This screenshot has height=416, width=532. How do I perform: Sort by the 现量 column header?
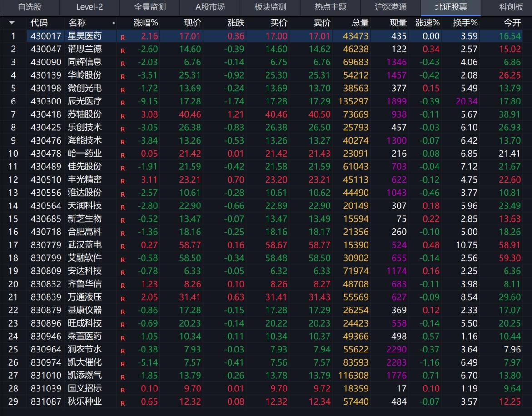tap(398, 23)
